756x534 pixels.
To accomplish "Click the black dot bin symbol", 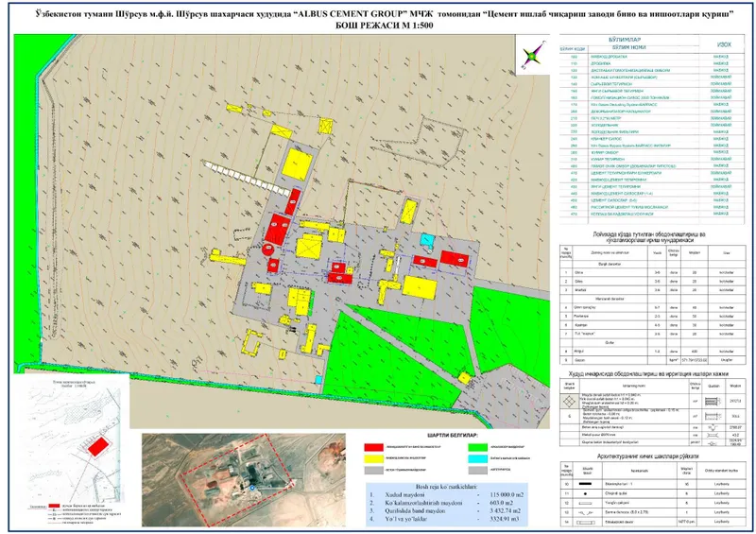I will coord(585,493).
